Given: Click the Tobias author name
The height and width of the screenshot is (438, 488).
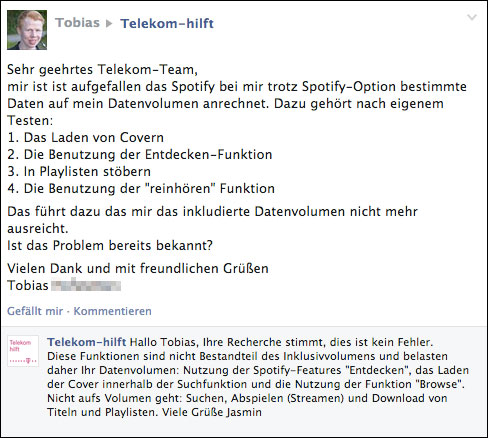Looking at the screenshot, I should (77, 23).
